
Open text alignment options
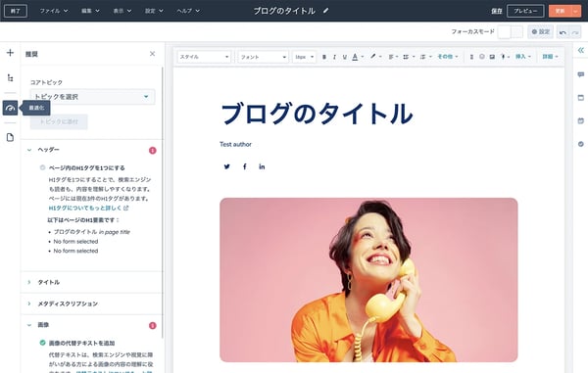[393, 57]
